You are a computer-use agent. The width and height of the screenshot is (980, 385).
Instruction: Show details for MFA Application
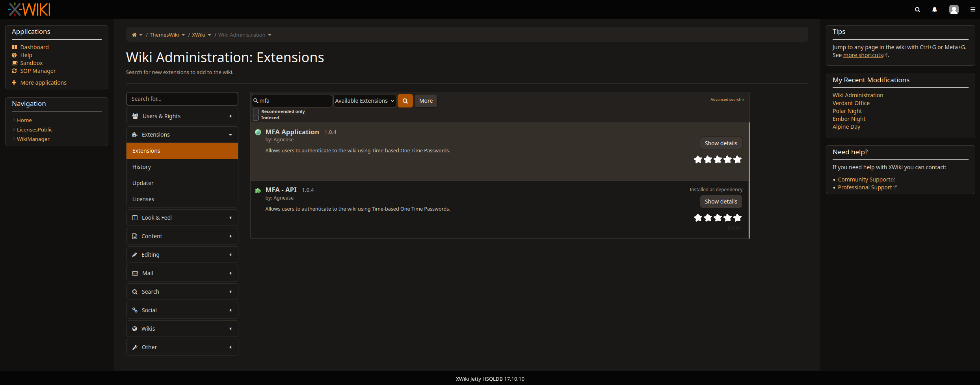click(x=721, y=143)
